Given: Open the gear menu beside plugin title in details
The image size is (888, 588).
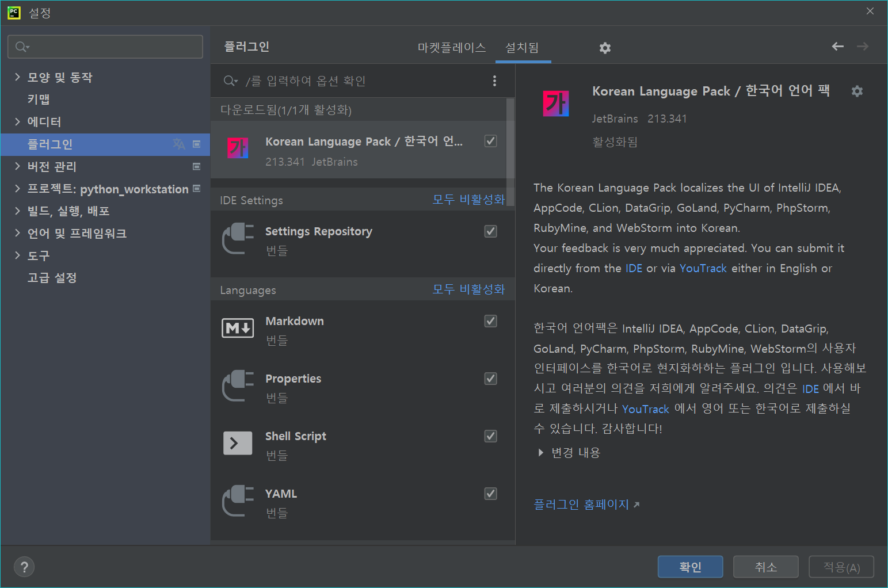Looking at the screenshot, I should (857, 91).
